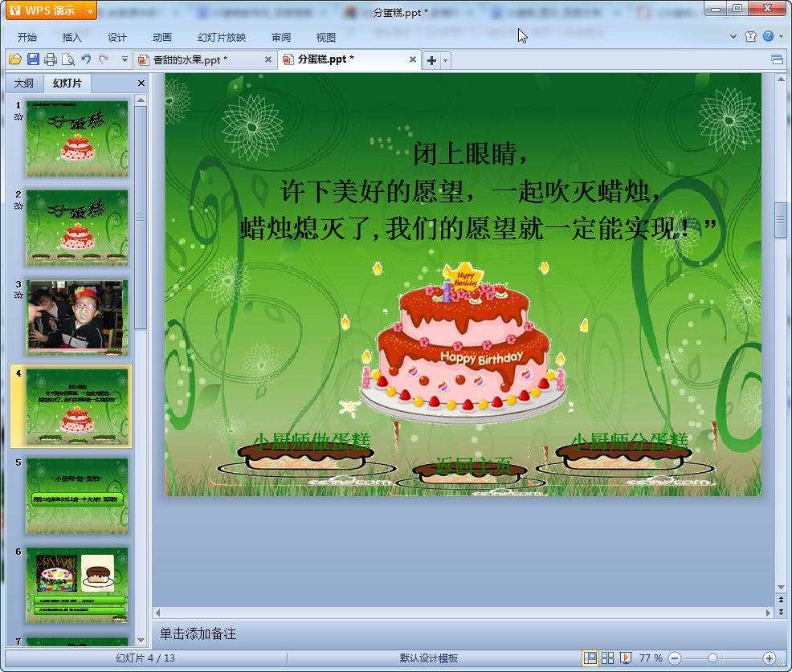
Task: Select slide 5 thumbnail
Action: point(77,496)
